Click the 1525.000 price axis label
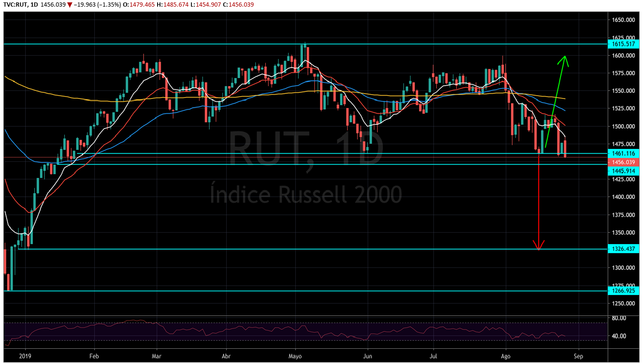The width and height of the screenshot is (642, 364). point(624,108)
